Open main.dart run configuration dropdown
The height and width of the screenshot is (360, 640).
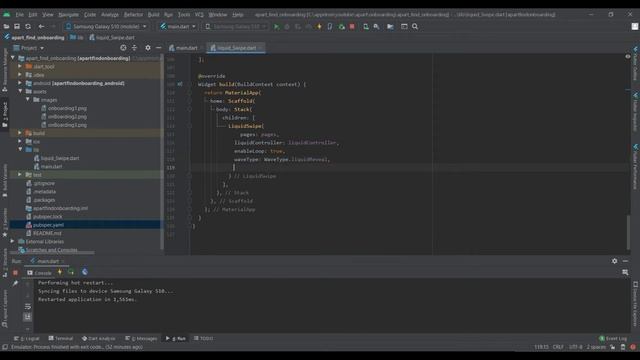coord(178,27)
